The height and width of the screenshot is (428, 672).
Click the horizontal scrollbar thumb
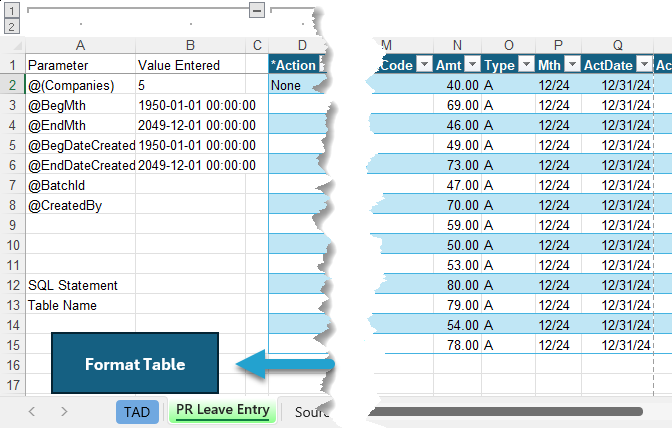point(506,412)
